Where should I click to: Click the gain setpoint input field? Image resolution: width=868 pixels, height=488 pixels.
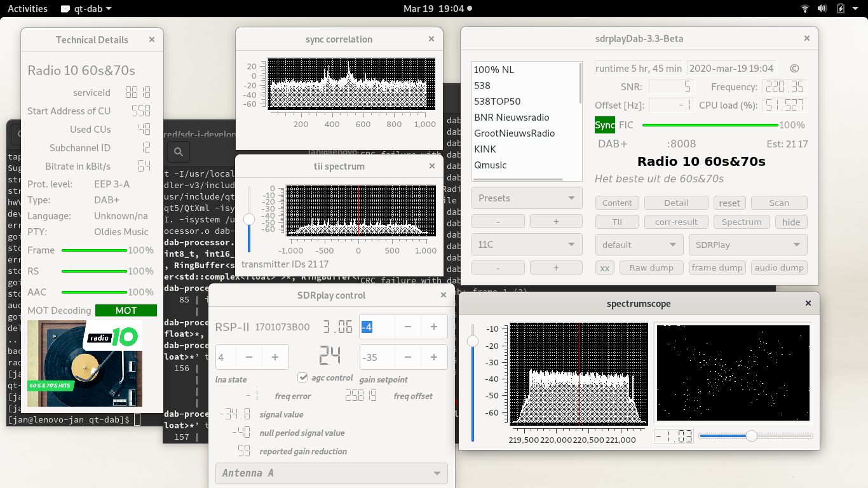[377, 357]
